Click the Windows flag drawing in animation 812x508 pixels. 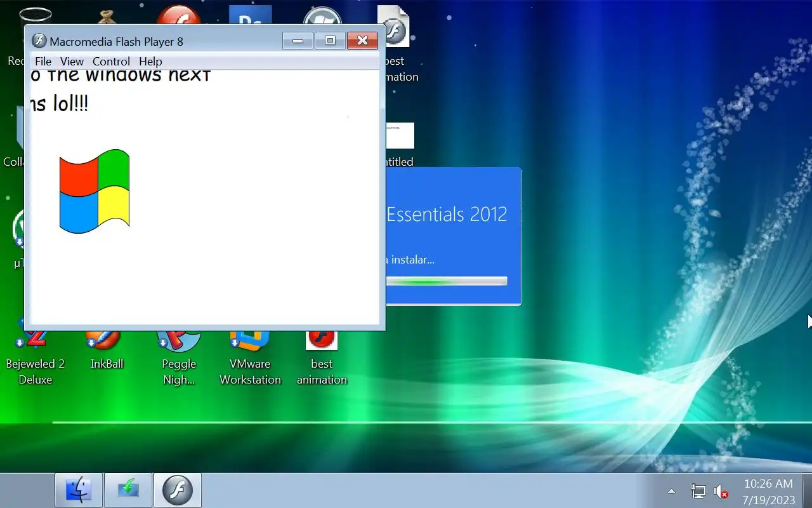coord(95,191)
